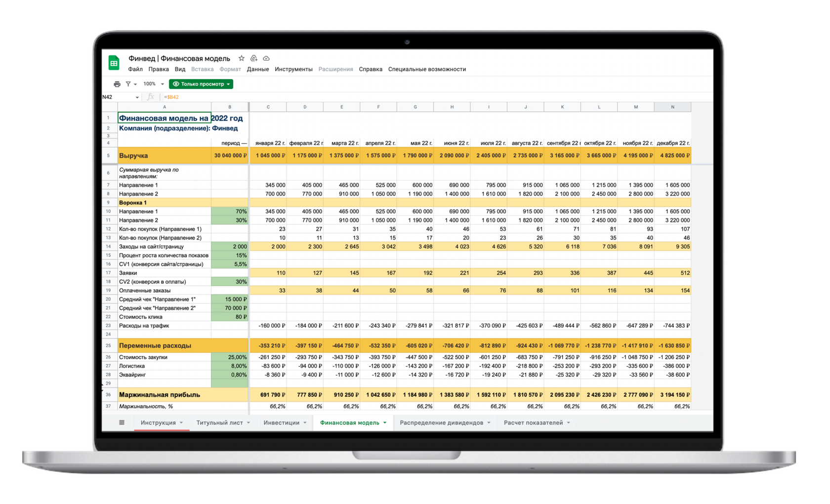Screen dimensions: 830x504
Task: Click the Воронка 1 cell
Action: (x=165, y=203)
